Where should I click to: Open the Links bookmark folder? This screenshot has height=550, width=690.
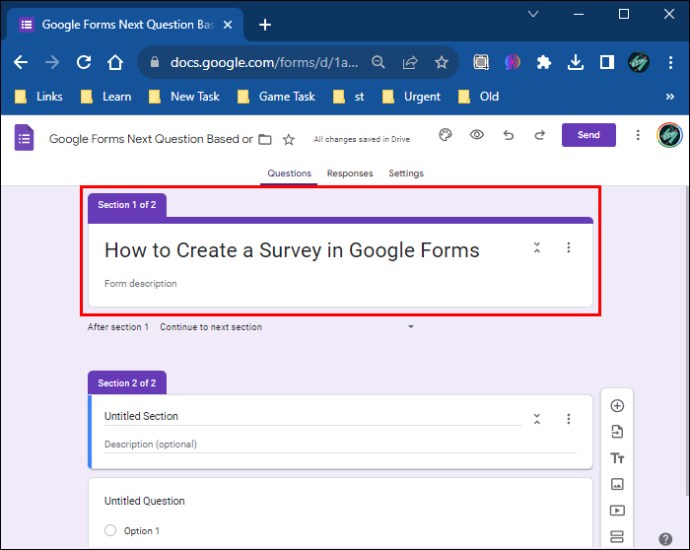(39, 97)
